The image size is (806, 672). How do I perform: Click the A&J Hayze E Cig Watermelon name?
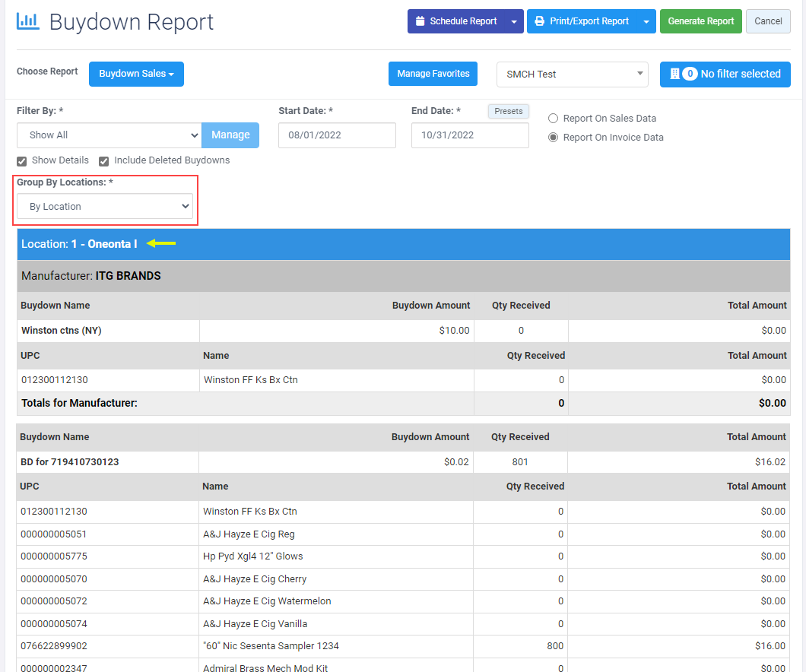(267, 601)
